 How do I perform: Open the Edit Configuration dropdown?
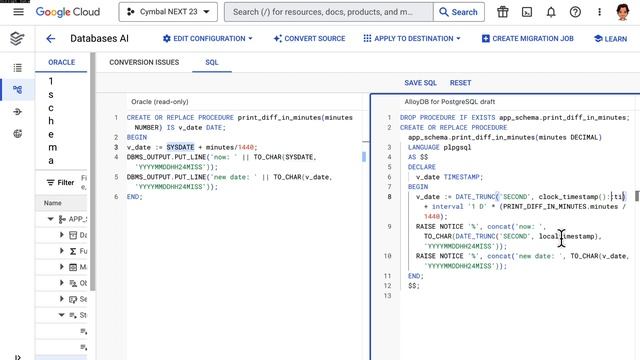coord(207,38)
